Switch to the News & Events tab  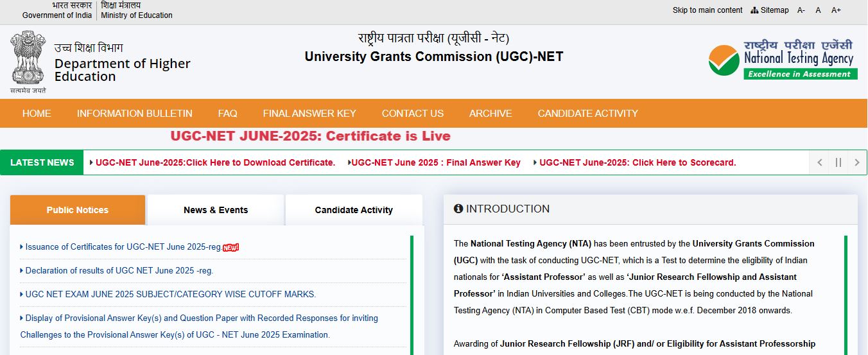point(216,210)
